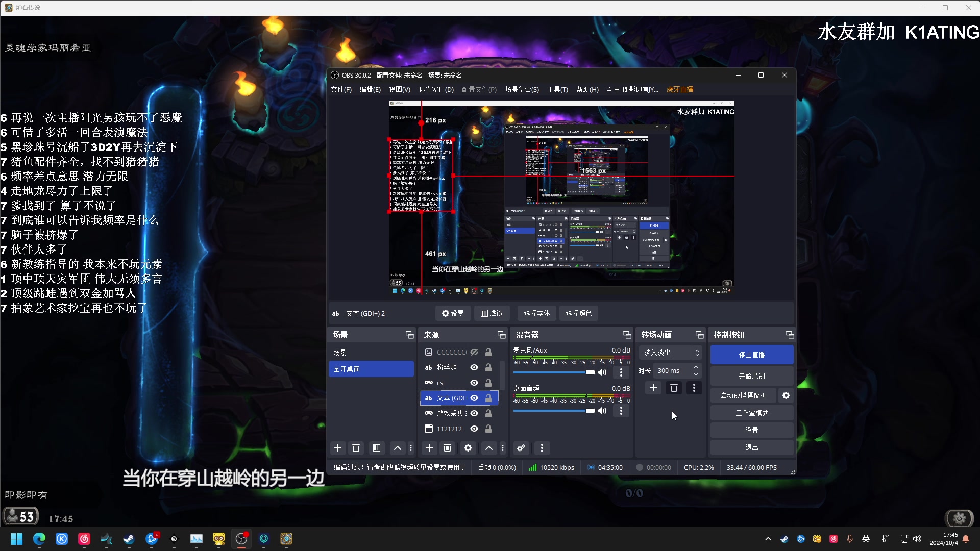
Task: Open source properties gear icon
Action: point(468,448)
